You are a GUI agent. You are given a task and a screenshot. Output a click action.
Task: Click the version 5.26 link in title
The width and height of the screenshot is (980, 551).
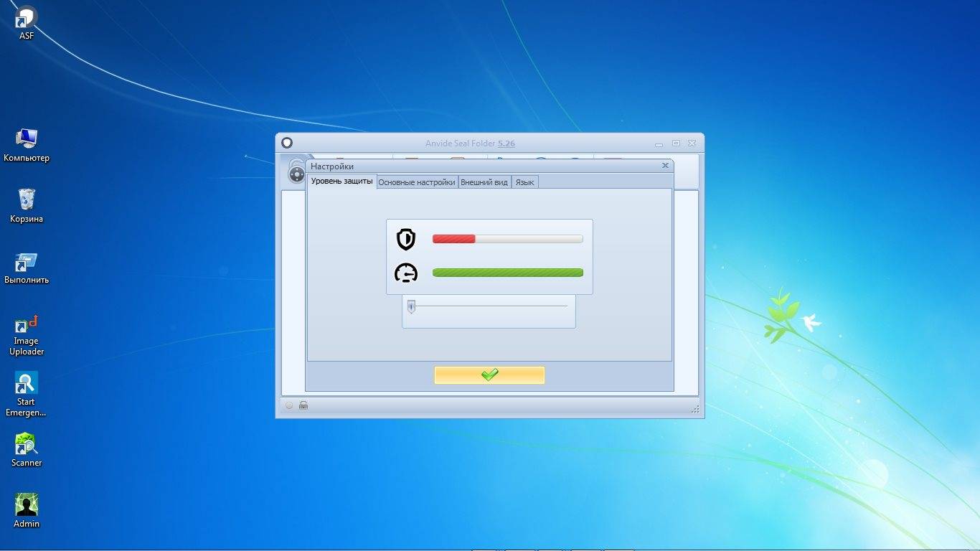click(x=507, y=143)
